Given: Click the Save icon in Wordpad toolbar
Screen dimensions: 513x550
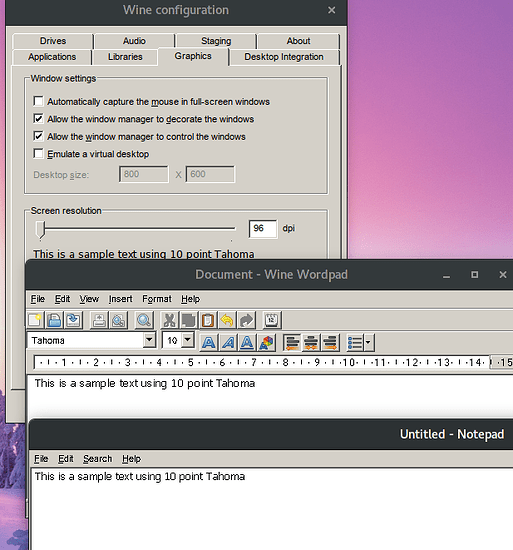Looking at the screenshot, I should (x=74, y=320).
